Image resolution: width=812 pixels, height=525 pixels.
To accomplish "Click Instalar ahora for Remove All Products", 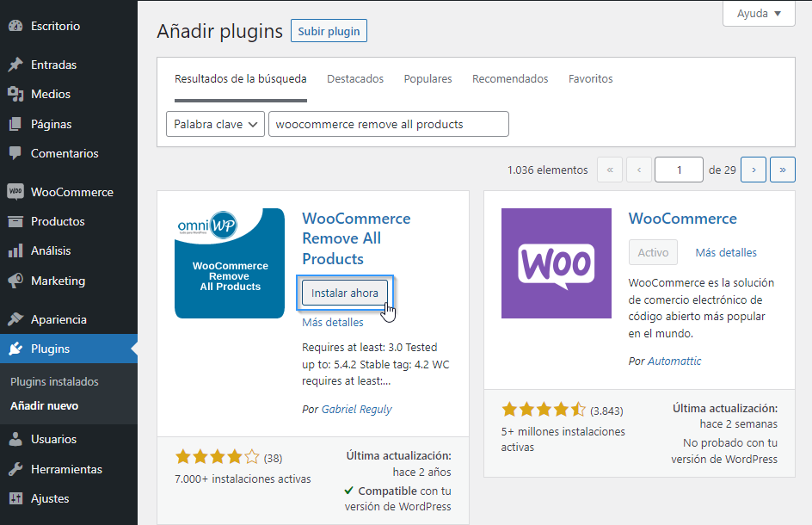I will 344,293.
